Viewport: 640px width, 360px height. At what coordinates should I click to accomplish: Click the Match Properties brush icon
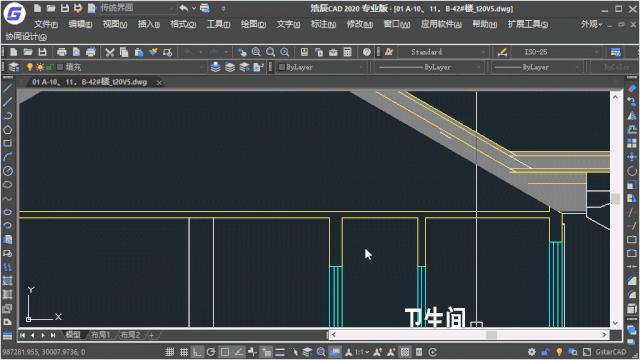[153, 52]
